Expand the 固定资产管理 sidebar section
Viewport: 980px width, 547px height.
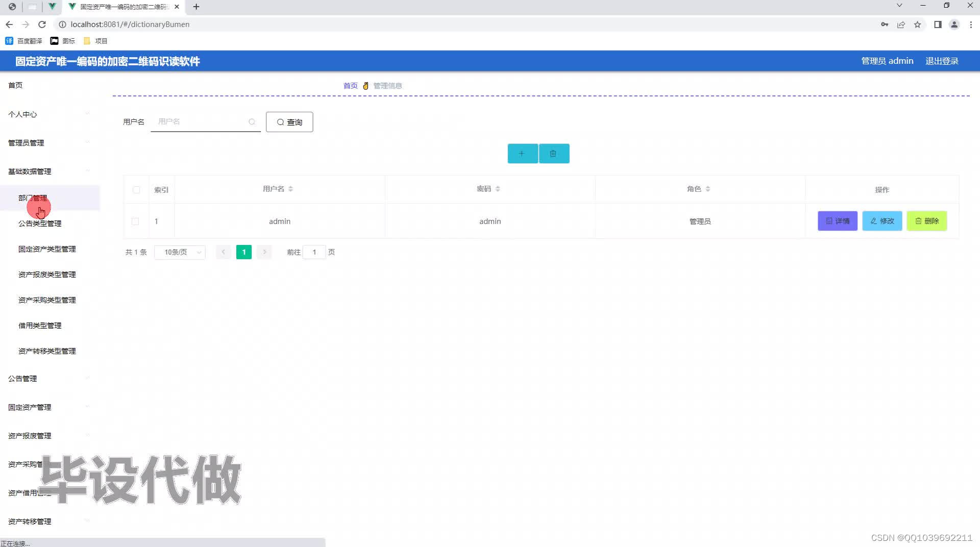click(x=29, y=407)
